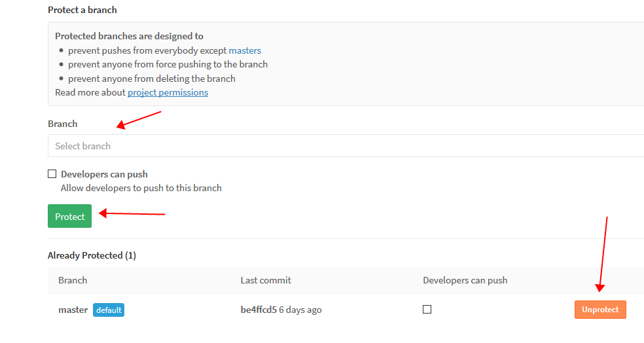Screen dimensions: 644x343
Task: Open commit be4ffcd5
Action: (x=259, y=310)
